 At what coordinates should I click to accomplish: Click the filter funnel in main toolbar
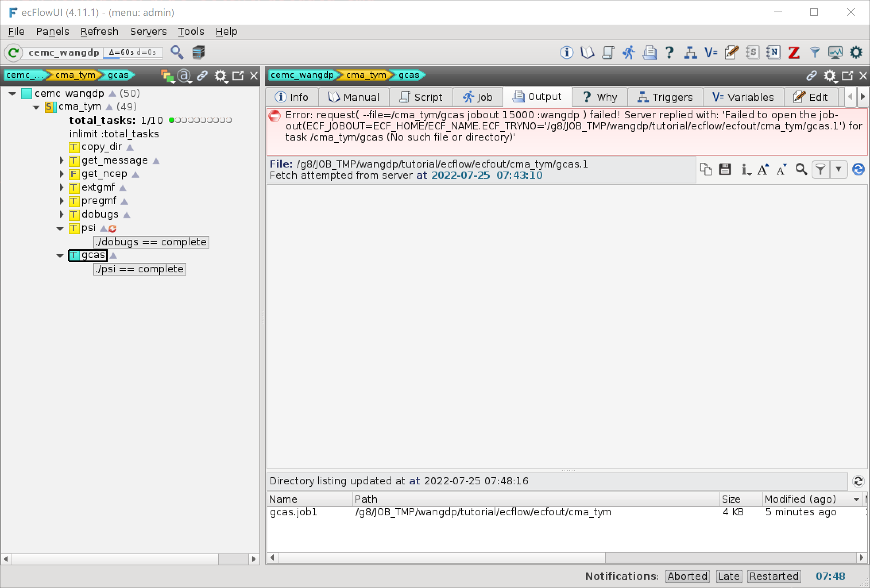click(x=815, y=52)
